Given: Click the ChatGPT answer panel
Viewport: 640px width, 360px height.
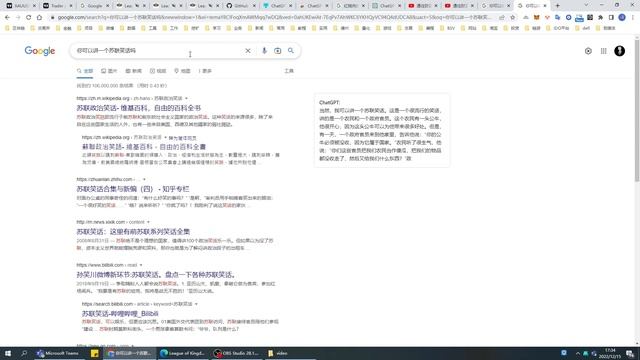Looking at the screenshot, I should 382,130.
